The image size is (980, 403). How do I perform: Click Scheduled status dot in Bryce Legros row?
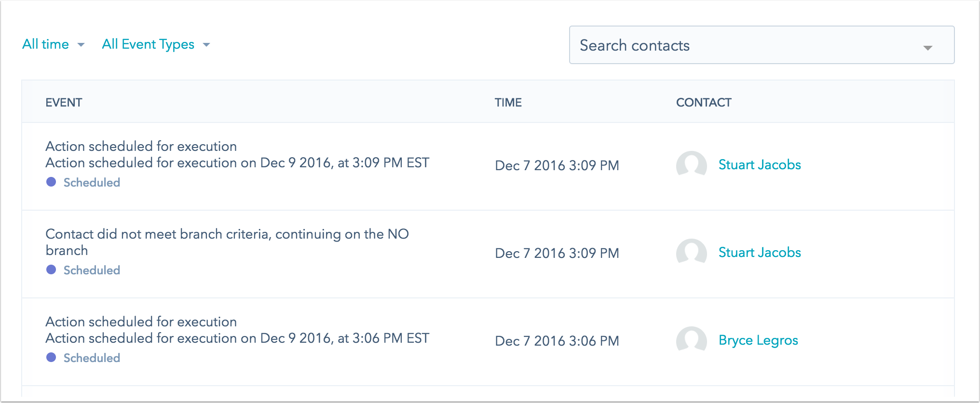click(x=51, y=357)
